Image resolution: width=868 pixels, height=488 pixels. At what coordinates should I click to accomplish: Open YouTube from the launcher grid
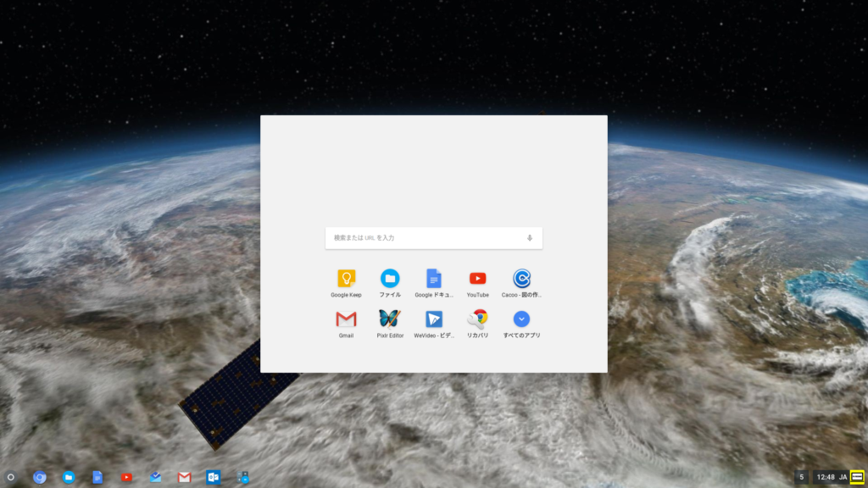[x=477, y=278]
